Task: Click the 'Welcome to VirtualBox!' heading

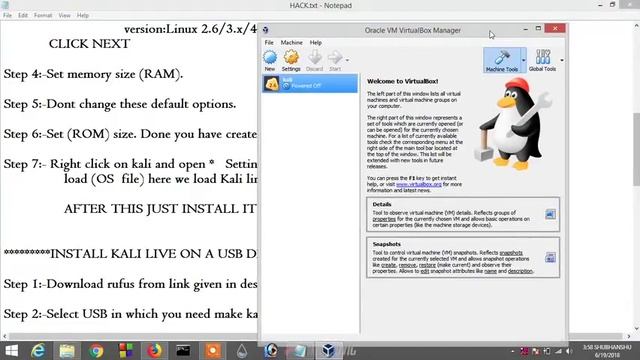Action: (402, 81)
